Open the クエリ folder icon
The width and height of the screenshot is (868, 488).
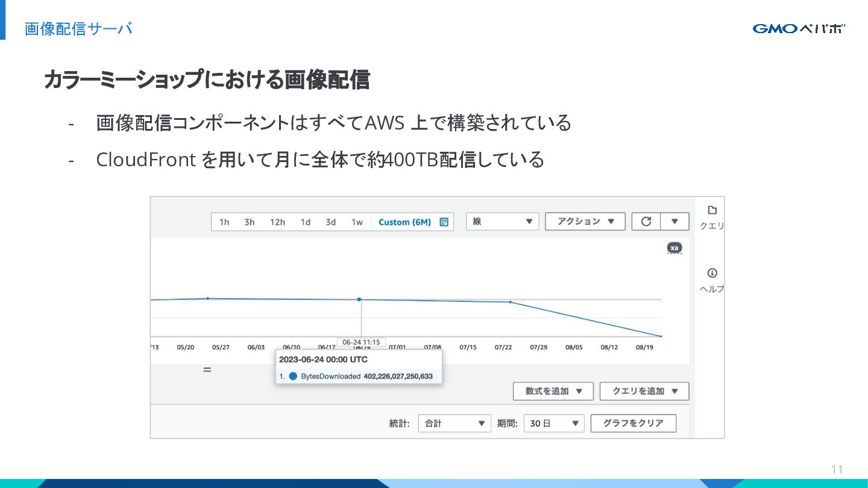click(x=712, y=210)
